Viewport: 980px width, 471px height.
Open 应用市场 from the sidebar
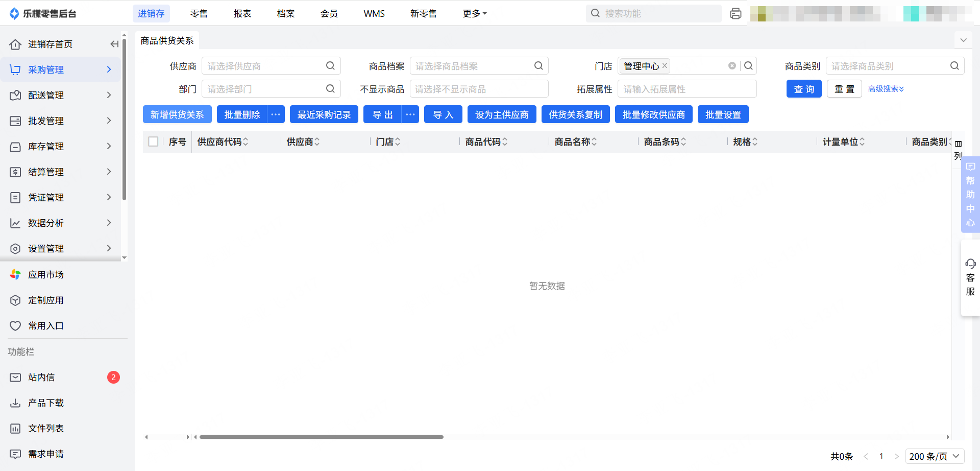point(46,275)
